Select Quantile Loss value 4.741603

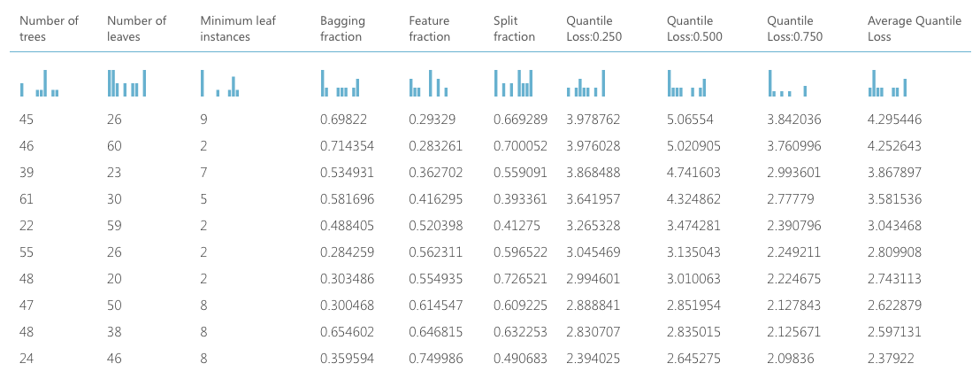[x=693, y=173]
